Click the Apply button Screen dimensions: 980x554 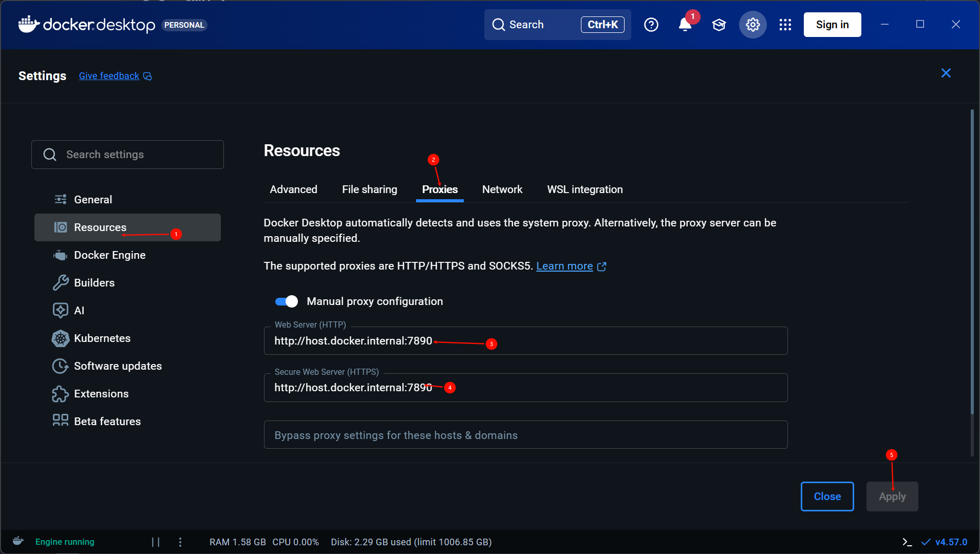892,496
